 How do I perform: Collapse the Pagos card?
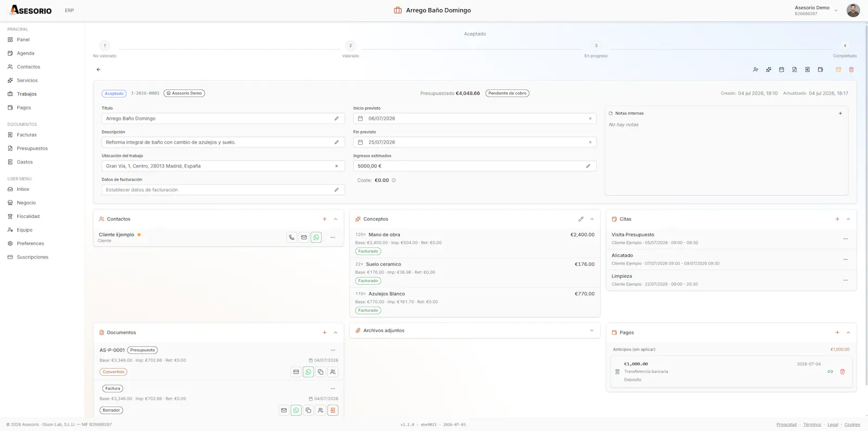(x=848, y=332)
